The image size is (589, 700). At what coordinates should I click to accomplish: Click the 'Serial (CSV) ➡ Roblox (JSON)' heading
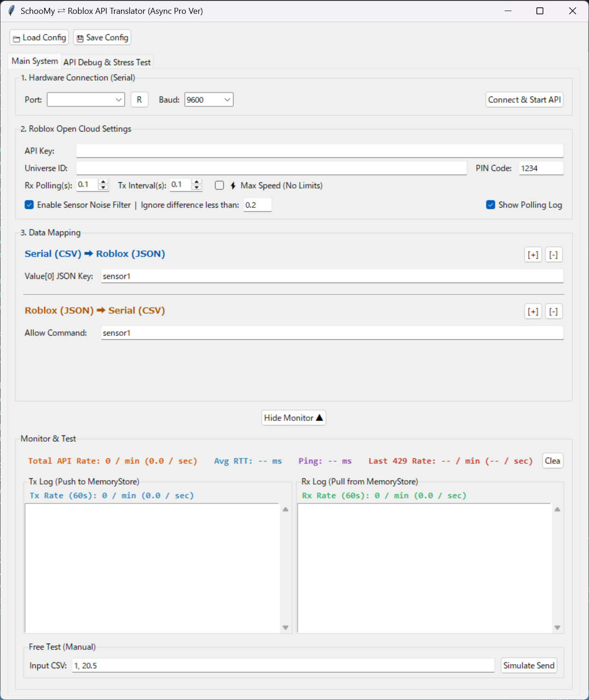coord(95,254)
